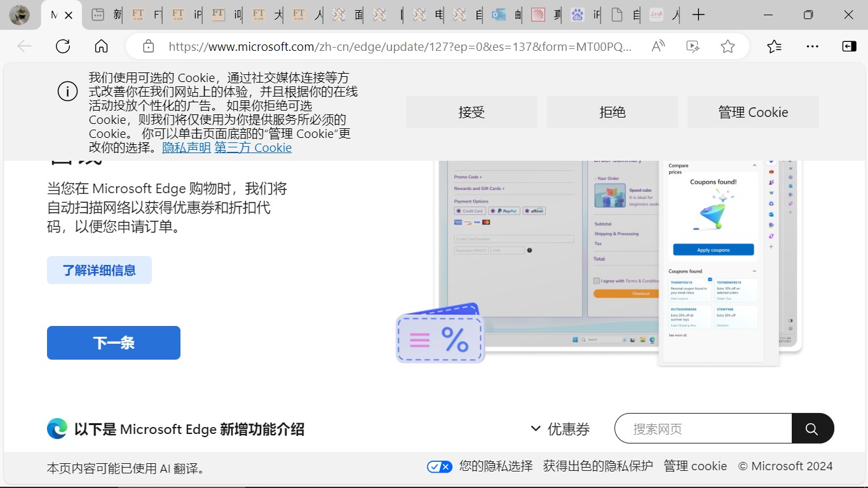Screen dimensions: 868x488
Task: Switch to the Outlook tab
Action: click(507, 15)
